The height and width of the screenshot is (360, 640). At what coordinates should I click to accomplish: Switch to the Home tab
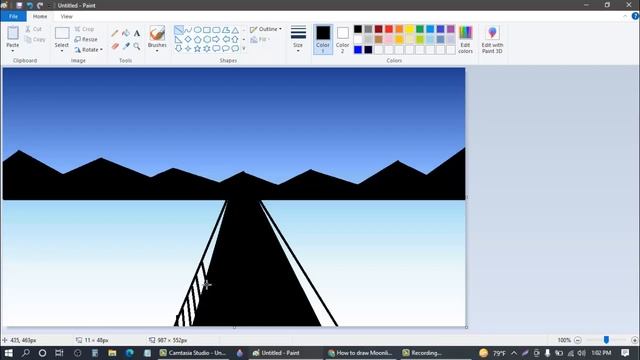coord(40,16)
